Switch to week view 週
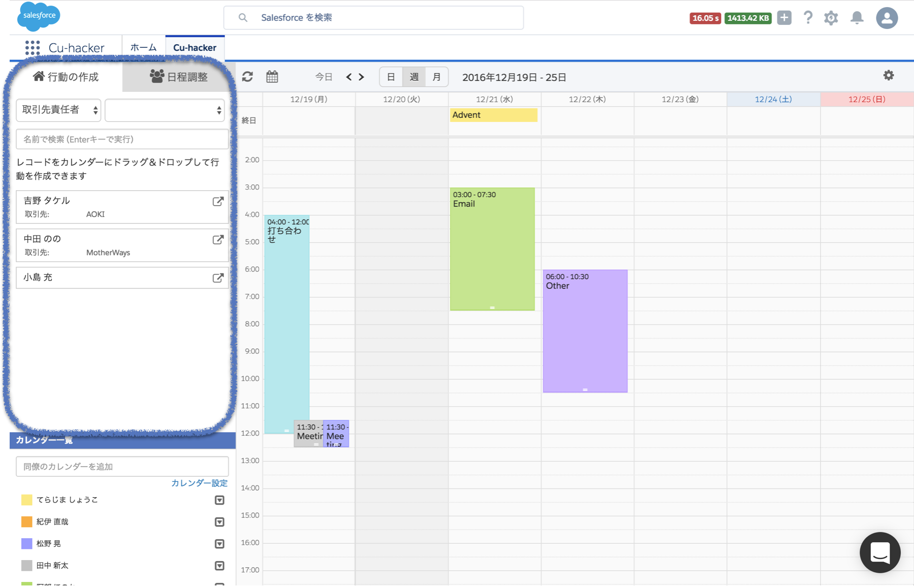Image resolution: width=914 pixels, height=588 pixels. click(x=414, y=77)
